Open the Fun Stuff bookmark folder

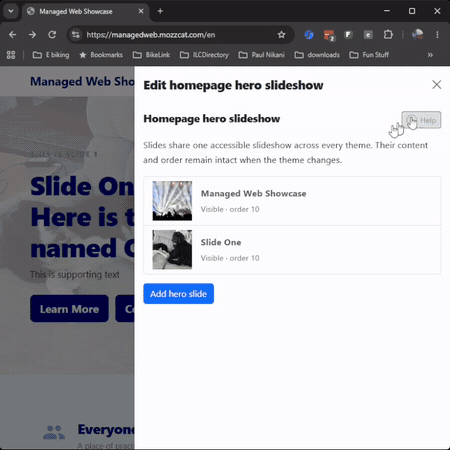369,55
